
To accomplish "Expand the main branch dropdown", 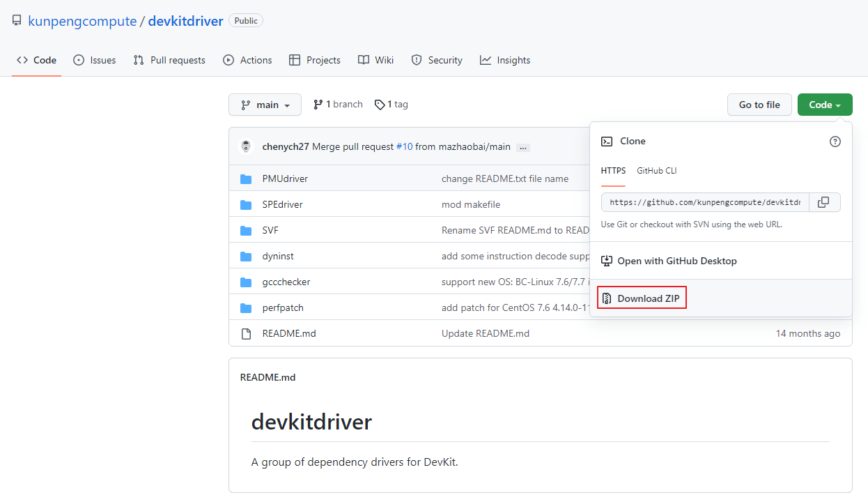I will [265, 105].
